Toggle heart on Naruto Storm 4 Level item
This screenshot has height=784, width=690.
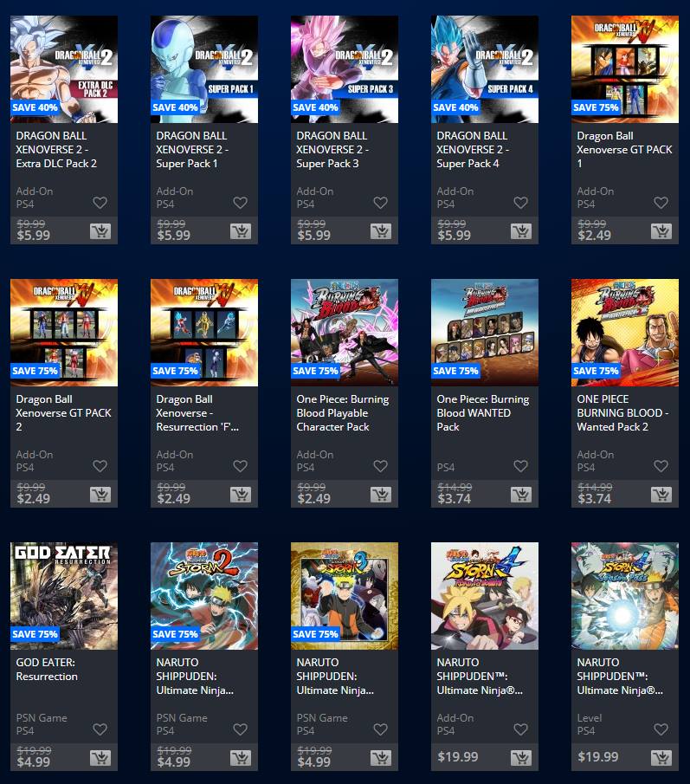661,729
